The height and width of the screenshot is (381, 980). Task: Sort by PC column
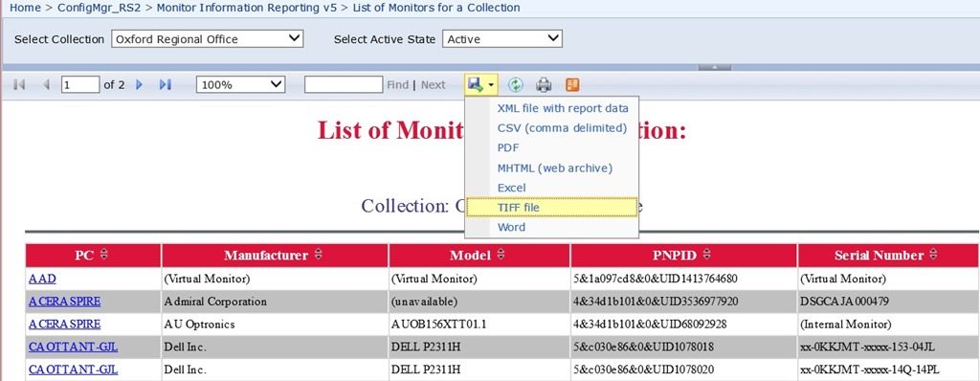(x=103, y=256)
